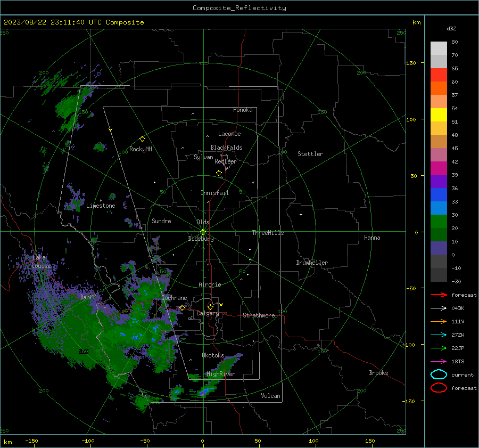Click the Sundre label
This screenshot has width=479, height=448.
161,221
